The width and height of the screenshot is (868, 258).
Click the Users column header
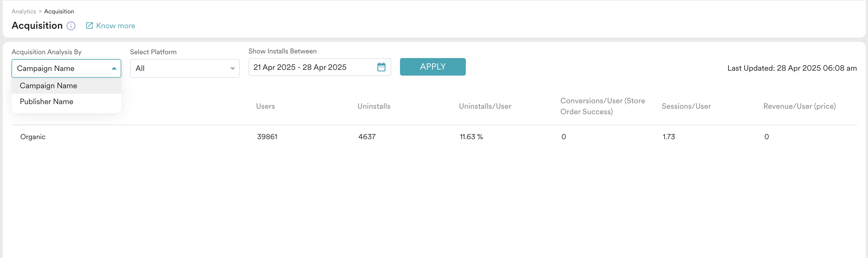tap(265, 106)
